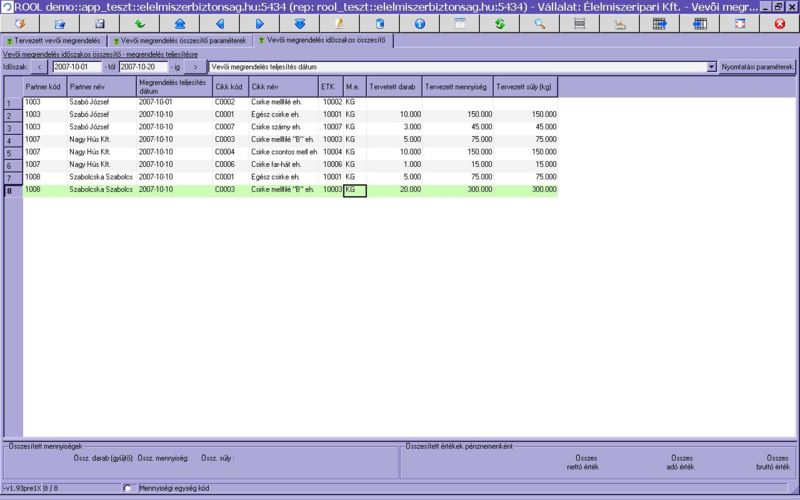Step period backward with the < button

pyautogui.click(x=39, y=67)
